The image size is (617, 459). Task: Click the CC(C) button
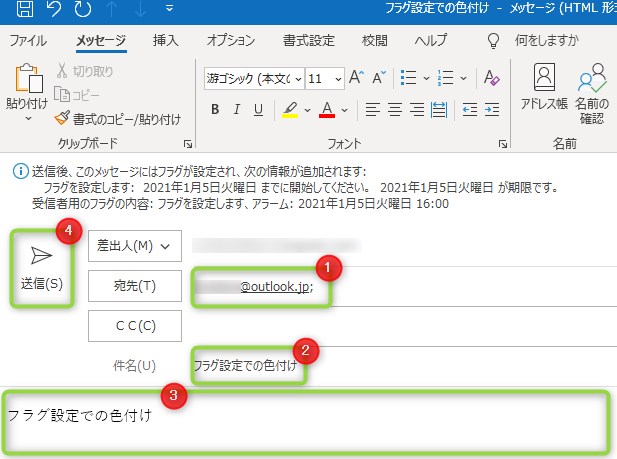(x=135, y=326)
